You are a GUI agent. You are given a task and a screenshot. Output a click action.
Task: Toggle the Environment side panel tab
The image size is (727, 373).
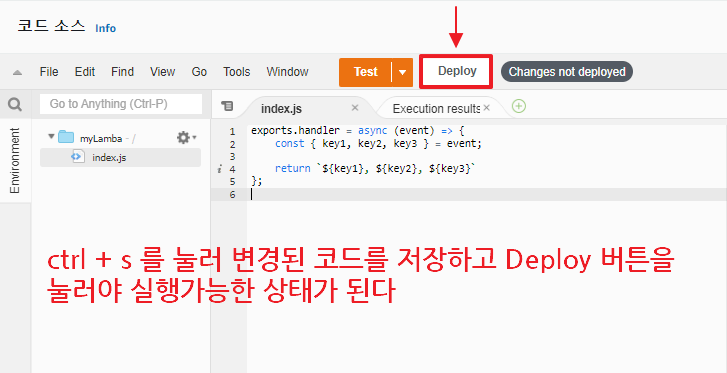point(15,161)
